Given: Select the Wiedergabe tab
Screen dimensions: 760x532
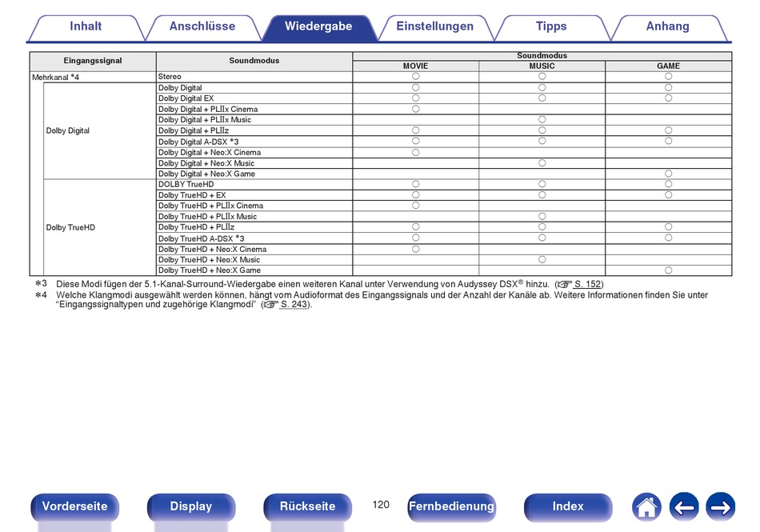Looking at the screenshot, I should tap(318, 26).
